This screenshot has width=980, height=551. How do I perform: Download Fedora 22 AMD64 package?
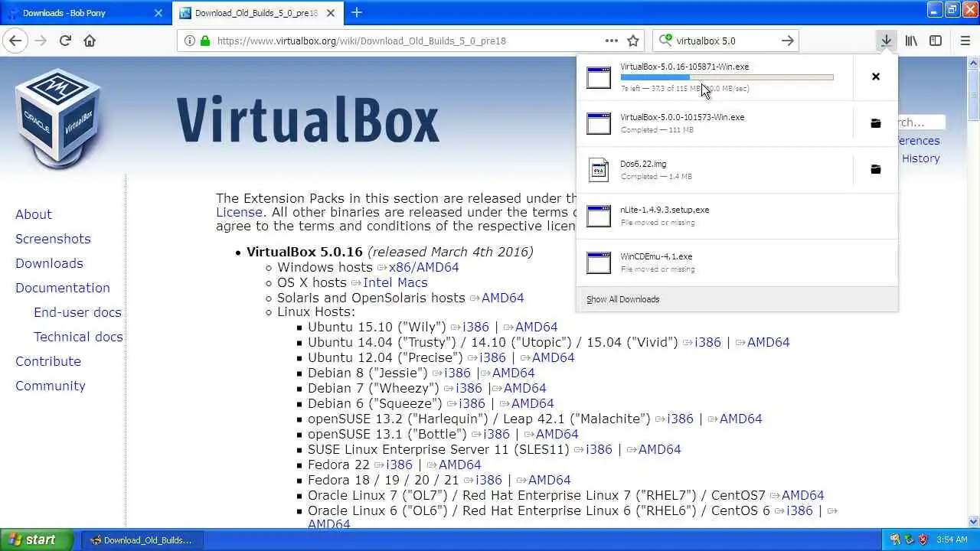click(459, 465)
